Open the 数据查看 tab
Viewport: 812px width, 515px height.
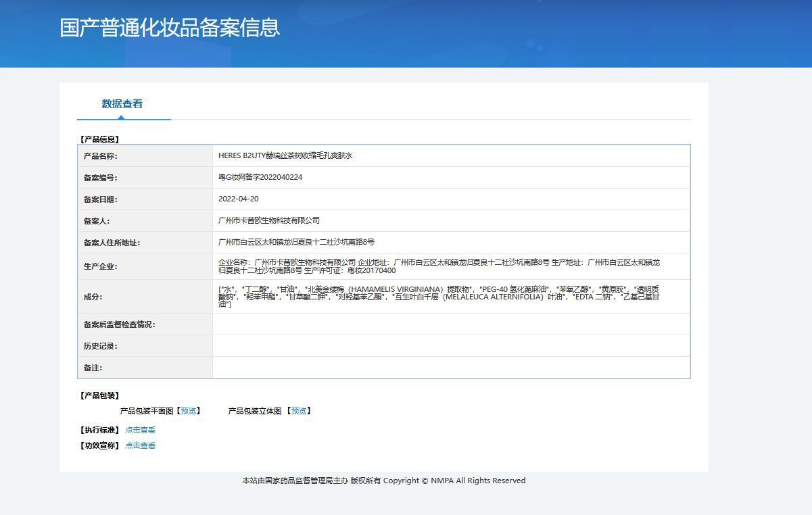[122, 104]
